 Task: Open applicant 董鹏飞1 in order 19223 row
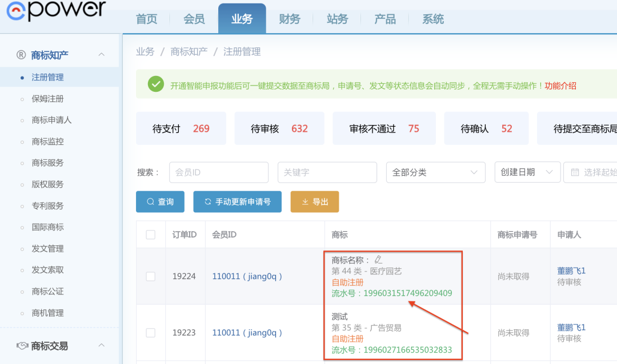[571, 327]
